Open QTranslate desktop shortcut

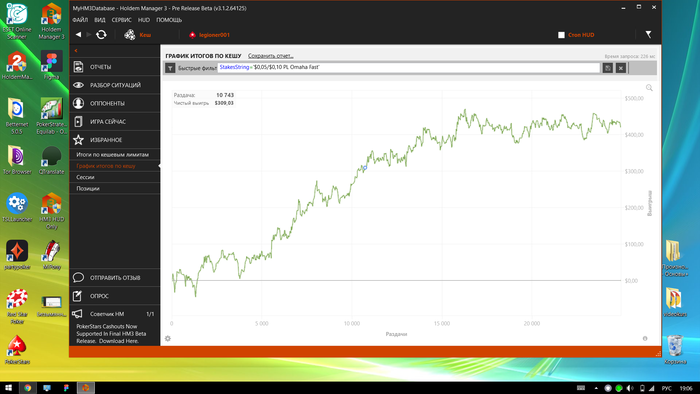point(51,159)
